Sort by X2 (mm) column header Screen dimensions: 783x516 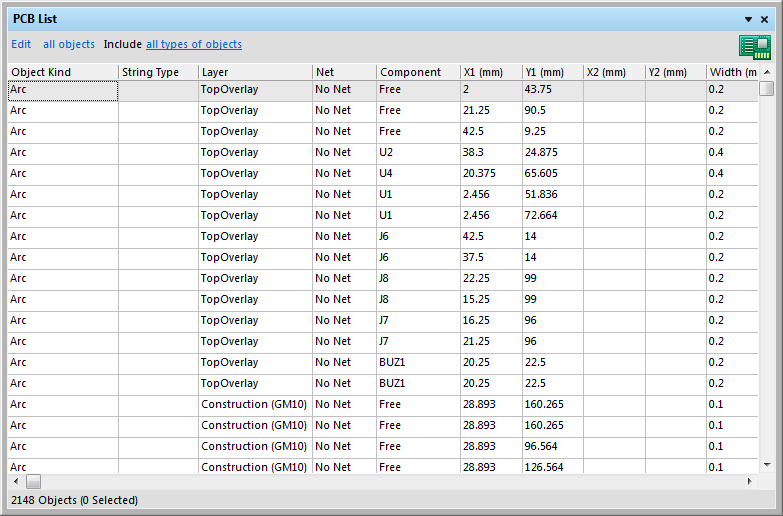pyautogui.click(x=614, y=72)
